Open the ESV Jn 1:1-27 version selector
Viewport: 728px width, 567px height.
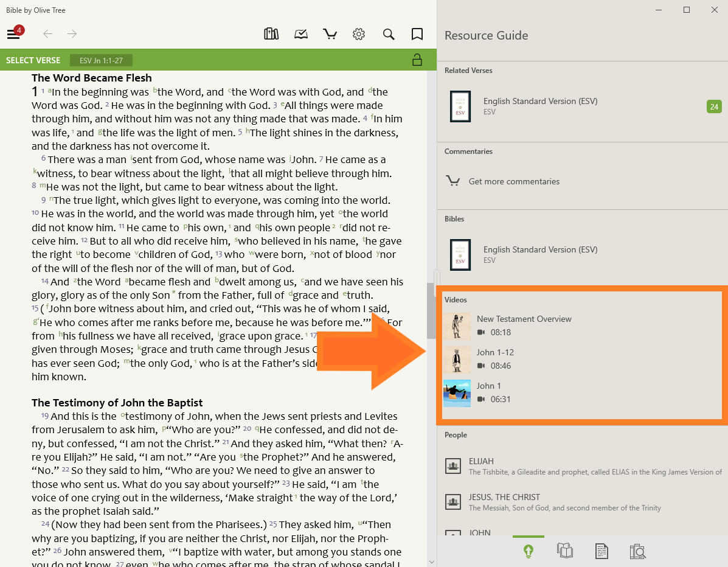point(101,60)
